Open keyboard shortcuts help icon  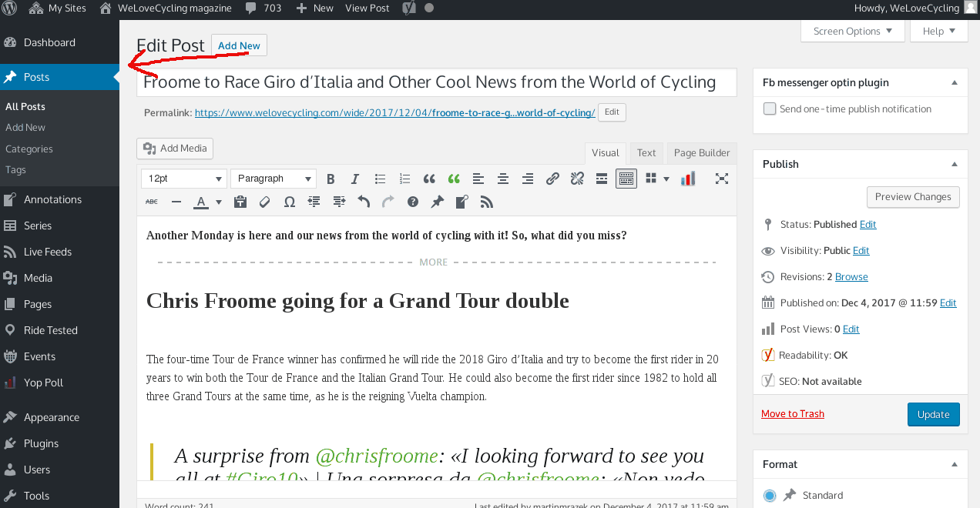click(x=413, y=202)
